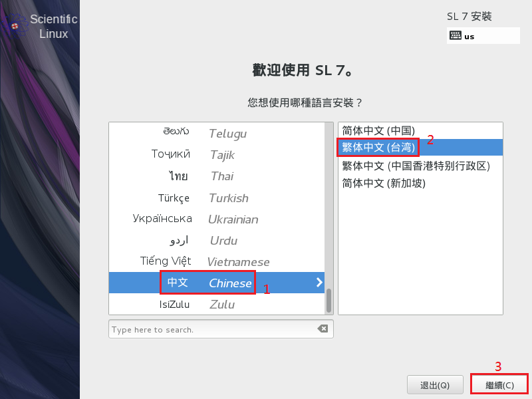Focus the 'Type here to search' field
This screenshot has height=399, width=532.
pos(221,329)
